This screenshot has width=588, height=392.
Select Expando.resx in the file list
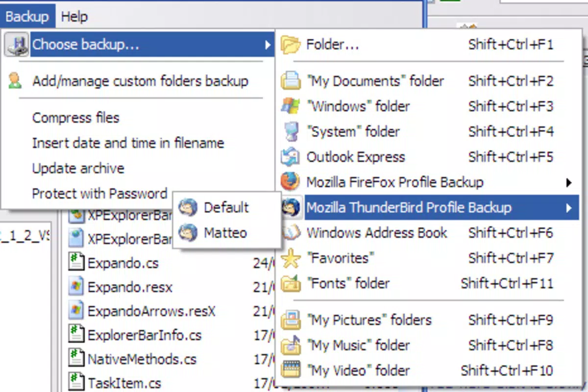[x=130, y=288]
